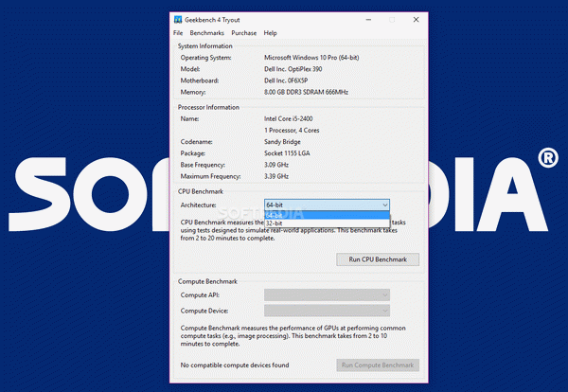
Task: Click the Geekbench app icon in title bar
Action: point(178,20)
